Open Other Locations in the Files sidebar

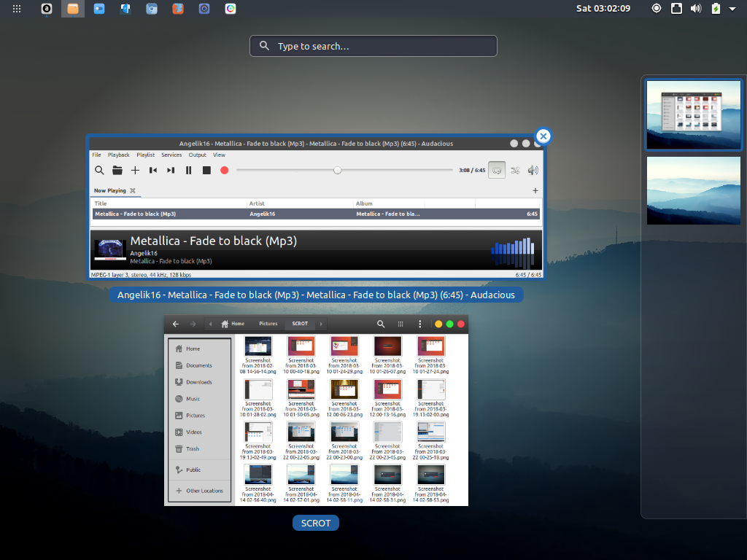(x=200, y=491)
